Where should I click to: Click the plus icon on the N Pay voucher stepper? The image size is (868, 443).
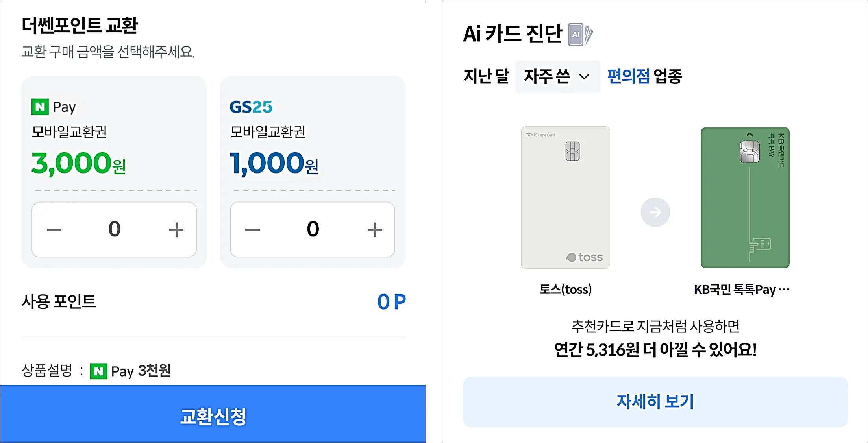pos(176,229)
